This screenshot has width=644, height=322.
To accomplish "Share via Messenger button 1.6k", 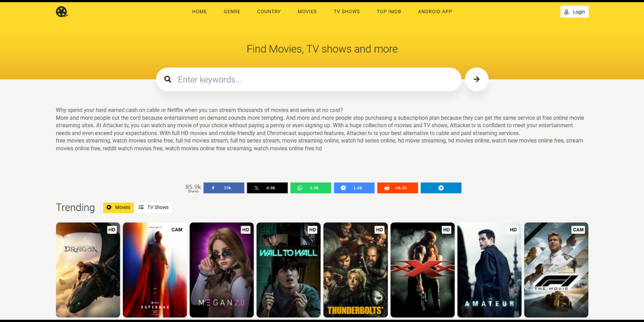I will point(354,188).
